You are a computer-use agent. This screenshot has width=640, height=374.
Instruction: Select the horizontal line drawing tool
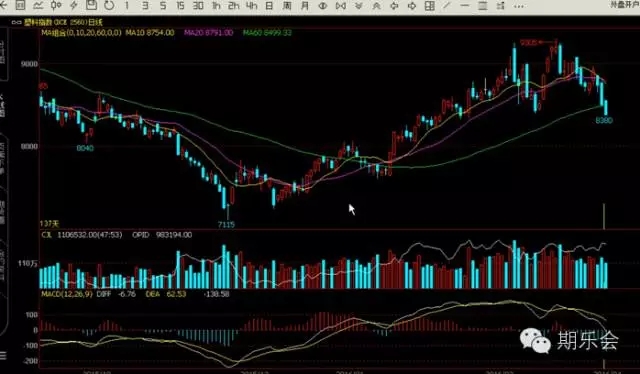click(x=465, y=6)
